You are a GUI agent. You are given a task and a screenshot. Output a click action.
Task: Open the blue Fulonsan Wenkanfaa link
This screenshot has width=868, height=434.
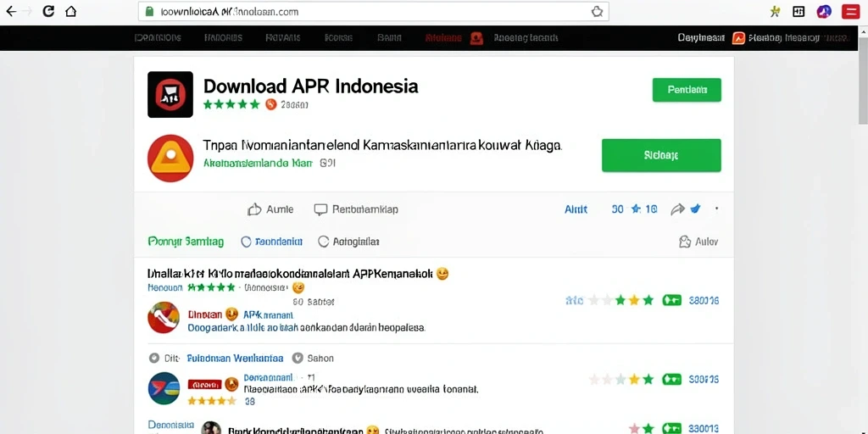click(236, 359)
